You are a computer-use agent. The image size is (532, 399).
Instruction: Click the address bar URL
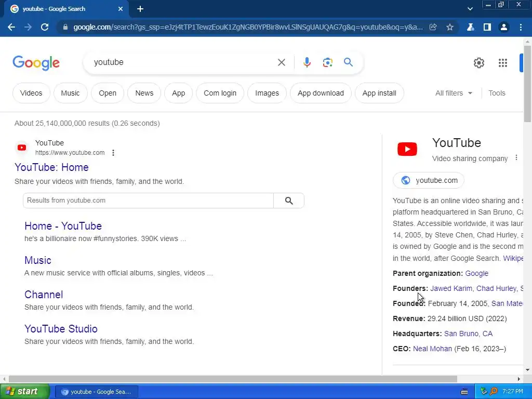point(248,27)
